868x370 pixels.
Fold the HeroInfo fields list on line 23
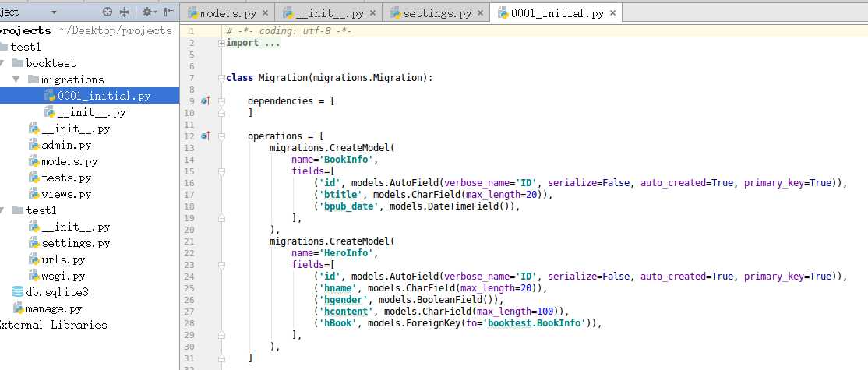[221, 264]
